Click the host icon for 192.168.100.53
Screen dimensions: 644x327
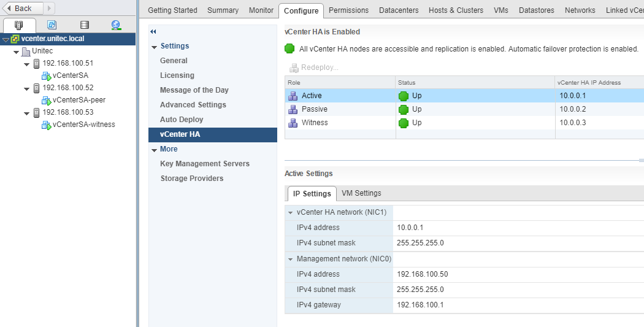[36, 112]
